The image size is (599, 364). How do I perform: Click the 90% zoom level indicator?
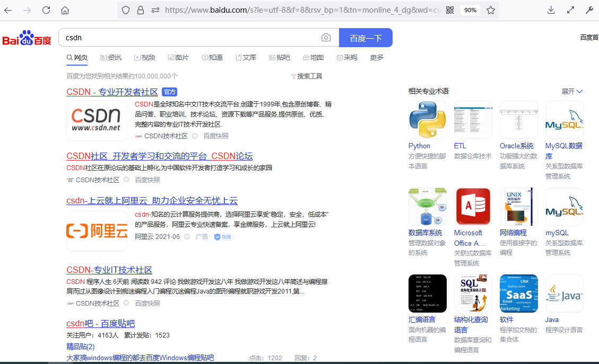pyautogui.click(x=470, y=10)
